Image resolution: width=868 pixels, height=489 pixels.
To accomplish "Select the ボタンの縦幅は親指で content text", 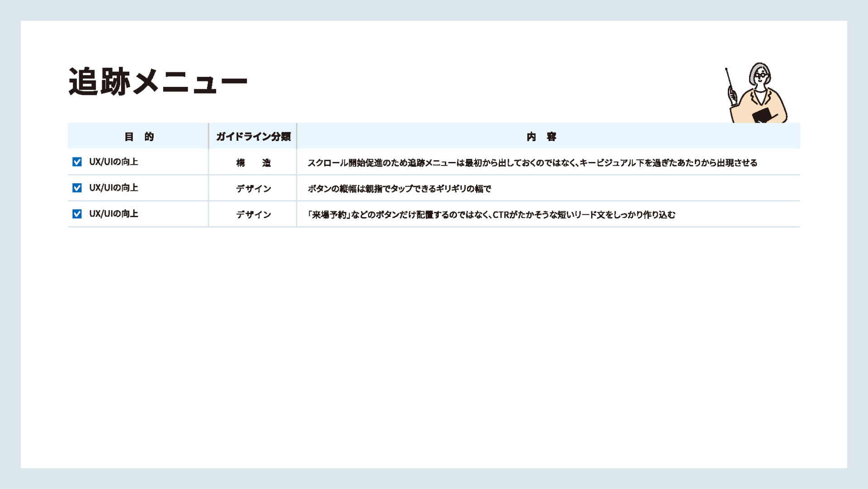I will (399, 189).
